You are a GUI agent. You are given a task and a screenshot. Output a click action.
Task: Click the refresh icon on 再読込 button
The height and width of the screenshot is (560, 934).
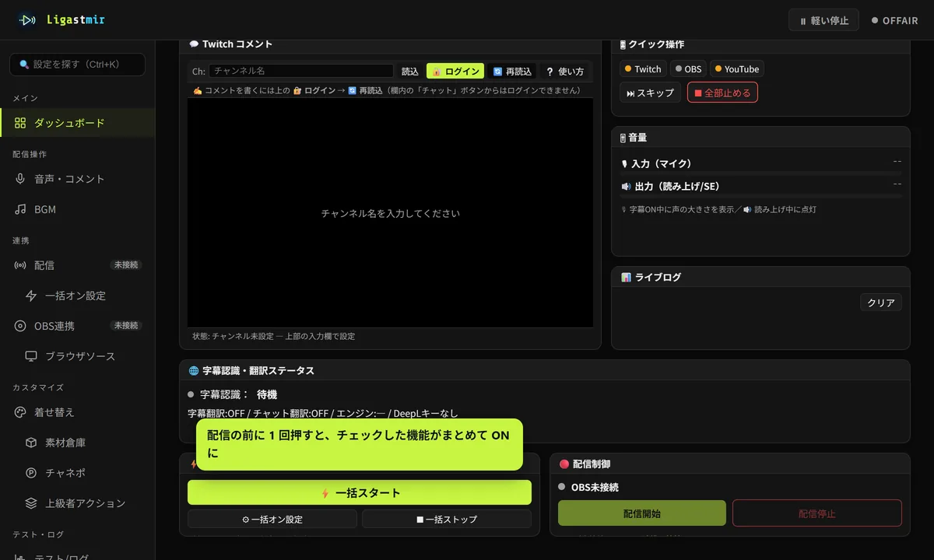(497, 72)
